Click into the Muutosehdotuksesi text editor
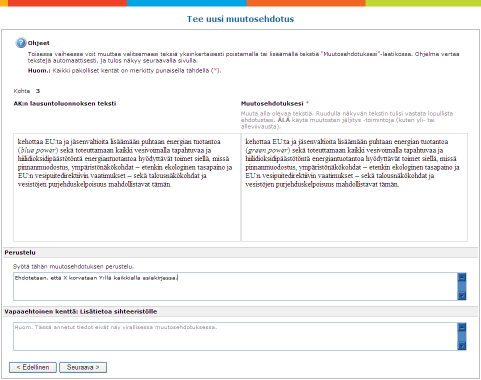The image size is (481, 380). [354, 187]
